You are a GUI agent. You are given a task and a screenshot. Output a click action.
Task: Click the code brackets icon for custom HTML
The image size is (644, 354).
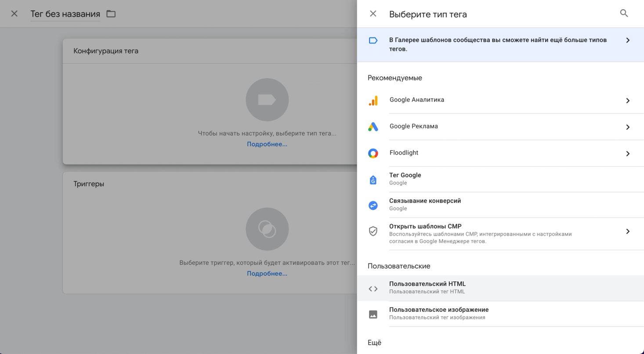point(373,288)
